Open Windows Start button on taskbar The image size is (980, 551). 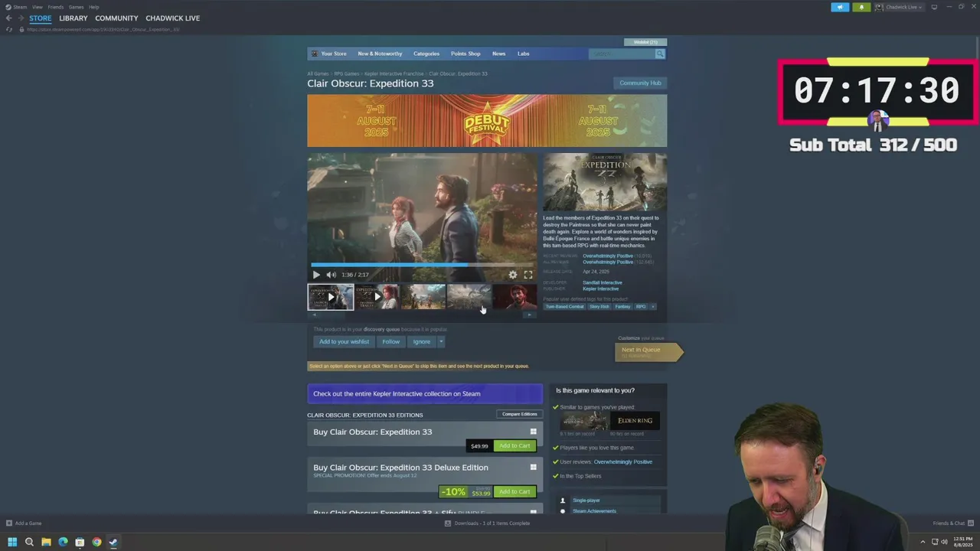[x=12, y=542]
